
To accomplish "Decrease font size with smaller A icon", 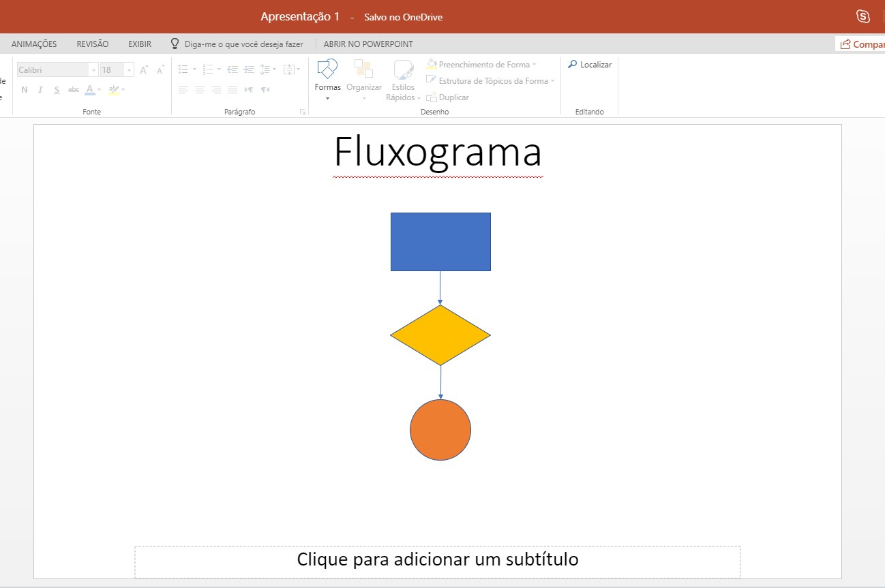I will pos(160,69).
